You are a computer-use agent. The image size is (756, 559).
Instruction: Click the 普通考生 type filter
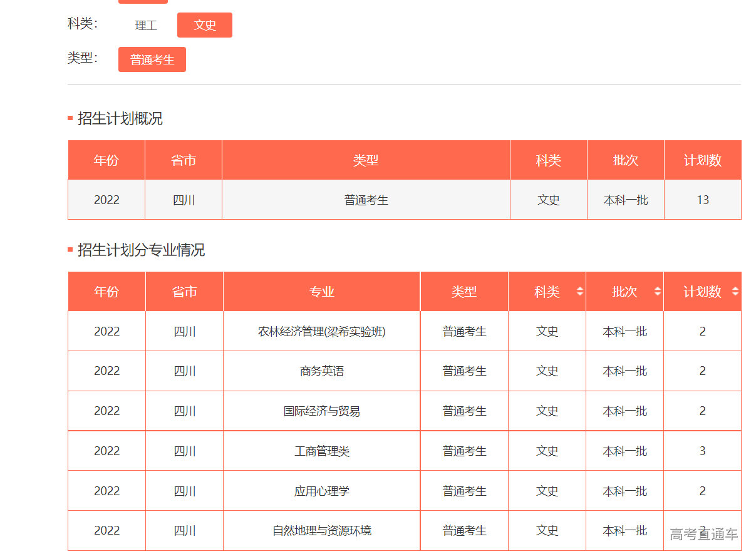tap(152, 59)
